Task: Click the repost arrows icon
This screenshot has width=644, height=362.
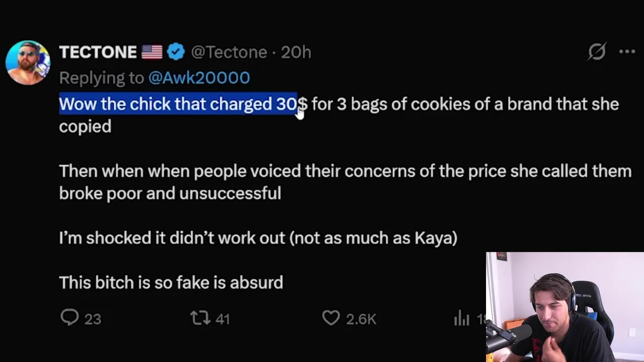Action: pyautogui.click(x=200, y=318)
